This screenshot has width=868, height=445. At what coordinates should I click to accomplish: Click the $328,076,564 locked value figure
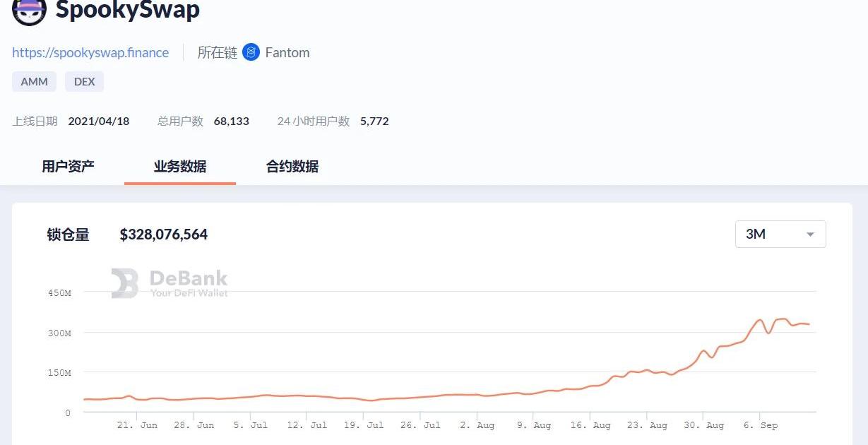pos(164,235)
